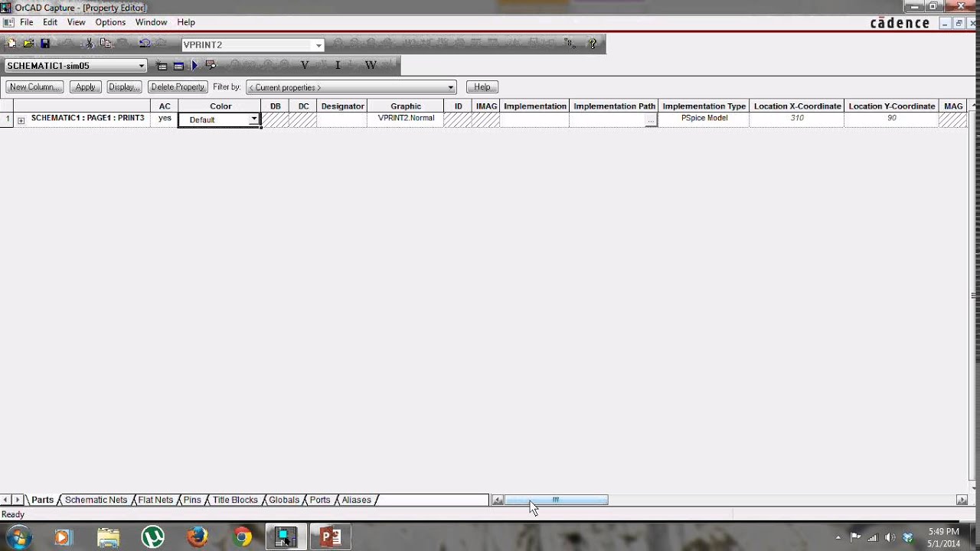
Task: Select the Implementation Type cell PSpice Model
Action: 704,119
